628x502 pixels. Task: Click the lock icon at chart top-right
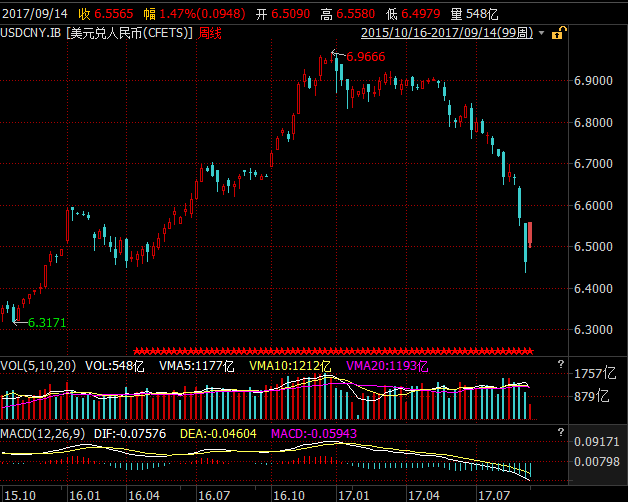(556, 33)
